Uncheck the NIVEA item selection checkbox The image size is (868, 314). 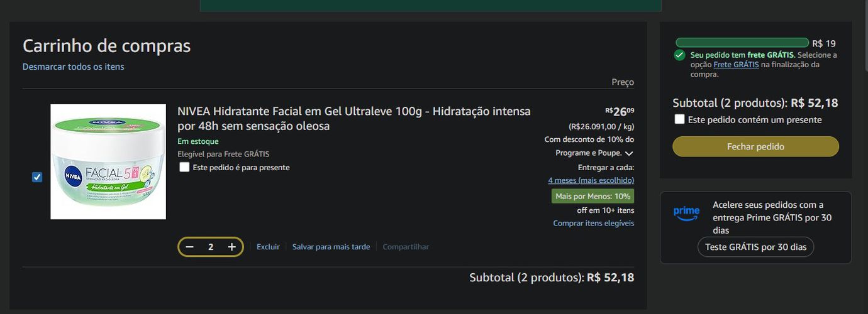[x=37, y=177]
